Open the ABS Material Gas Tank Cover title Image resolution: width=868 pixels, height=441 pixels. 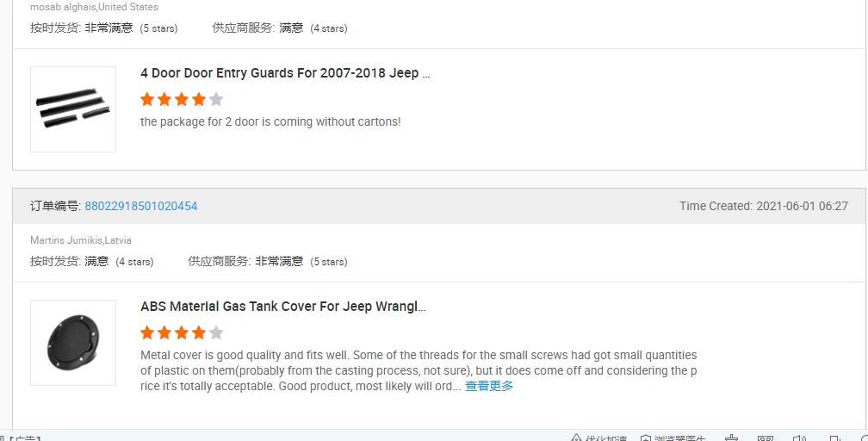pyautogui.click(x=282, y=307)
